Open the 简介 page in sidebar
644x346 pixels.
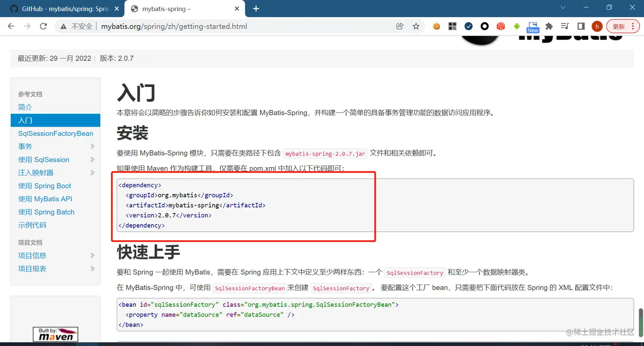point(25,107)
